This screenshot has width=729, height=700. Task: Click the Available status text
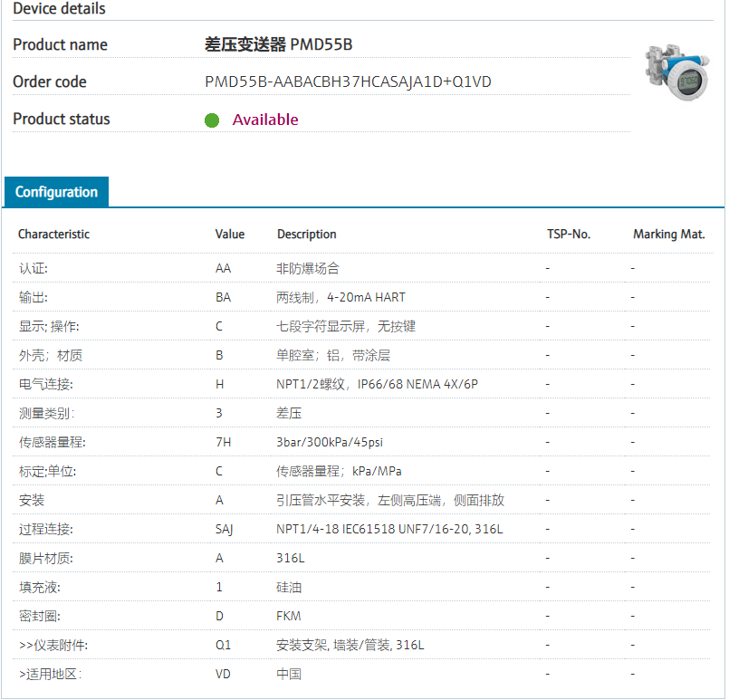tap(265, 120)
